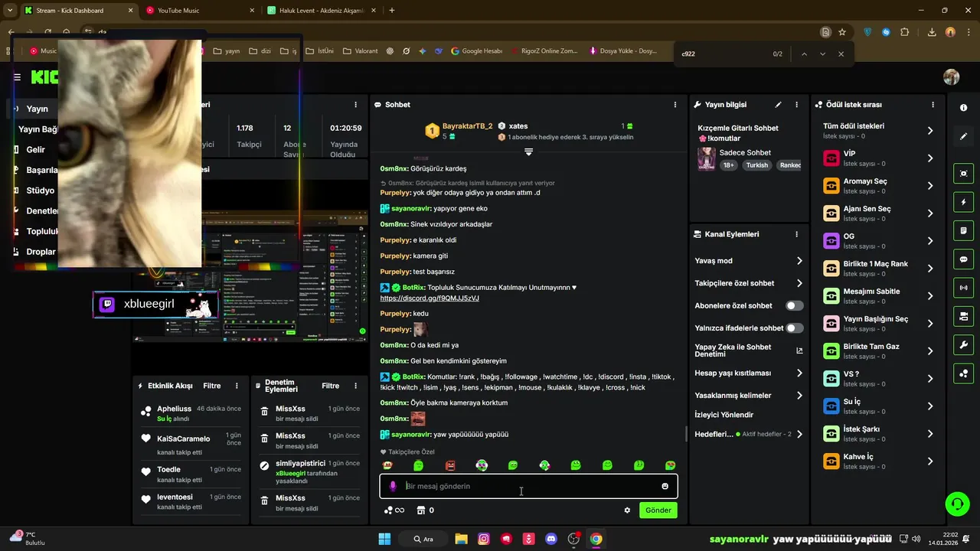
Task: Click the rewards dots sidebar icon
Action: tap(964, 373)
